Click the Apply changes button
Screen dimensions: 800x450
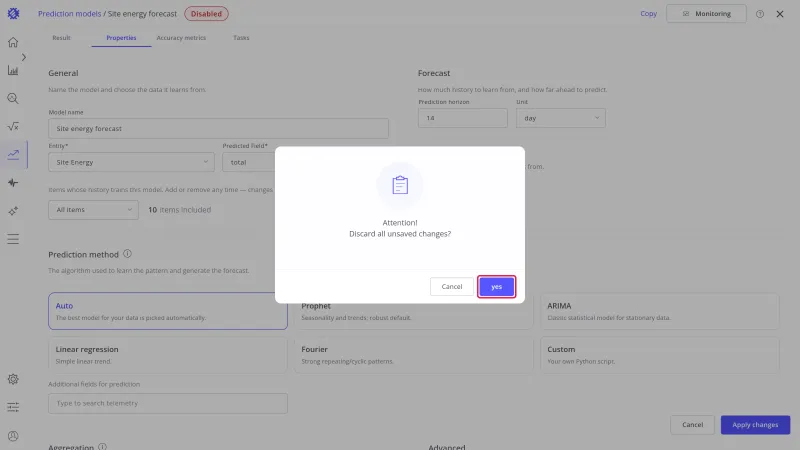coord(755,424)
